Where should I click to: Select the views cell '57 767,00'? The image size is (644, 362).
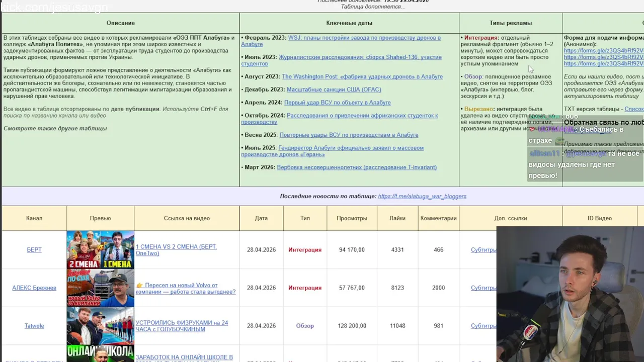pyautogui.click(x=352, y=288)
